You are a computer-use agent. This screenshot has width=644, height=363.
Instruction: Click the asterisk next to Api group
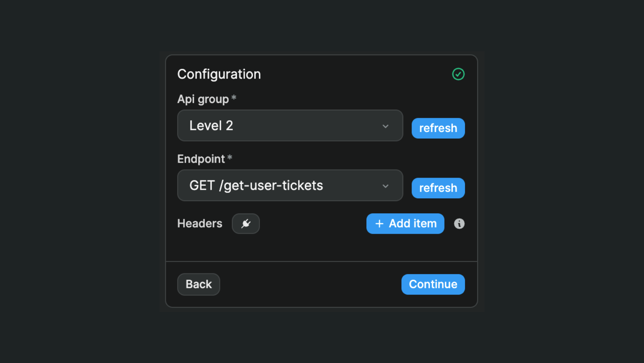coord(234,98)
